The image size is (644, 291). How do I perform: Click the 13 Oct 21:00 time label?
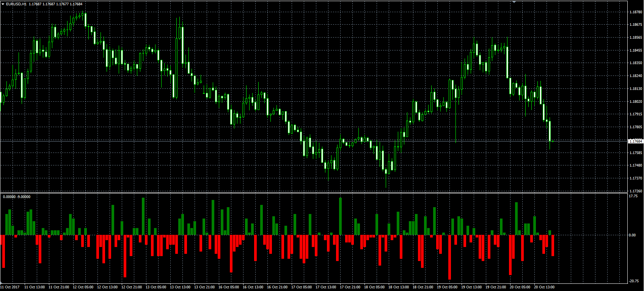coord(204,287)
